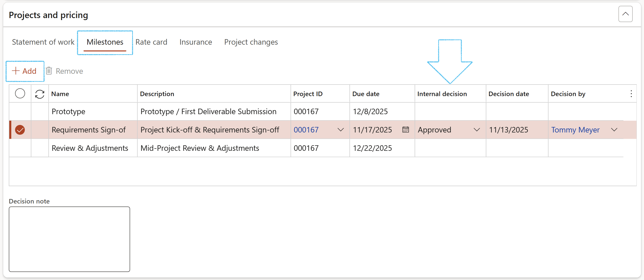Unselect the Requirements Sign-of row checkmark
This screenshot has height=280, width=644.
(x=20, y=130)
